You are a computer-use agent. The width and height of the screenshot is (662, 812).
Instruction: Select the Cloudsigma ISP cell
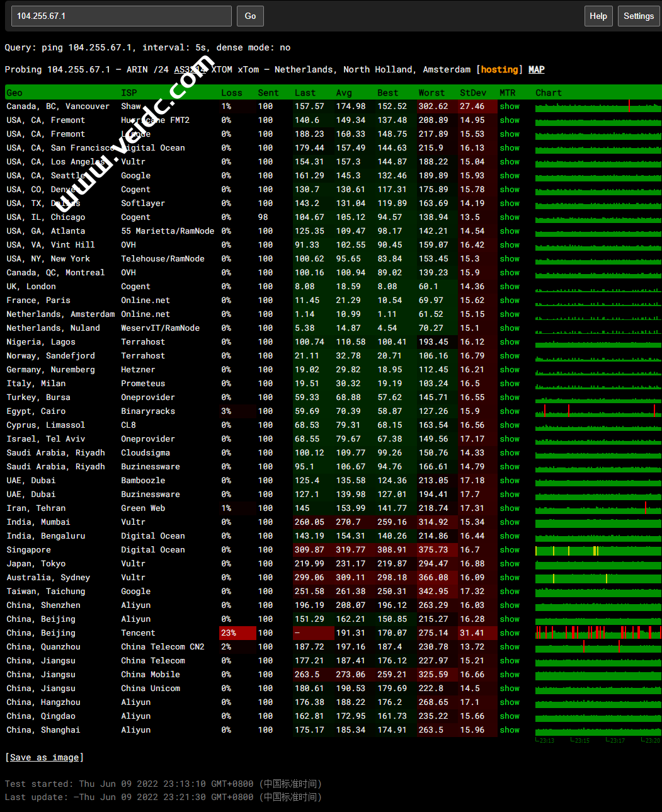pyautogui.click(x=146, y=453)
